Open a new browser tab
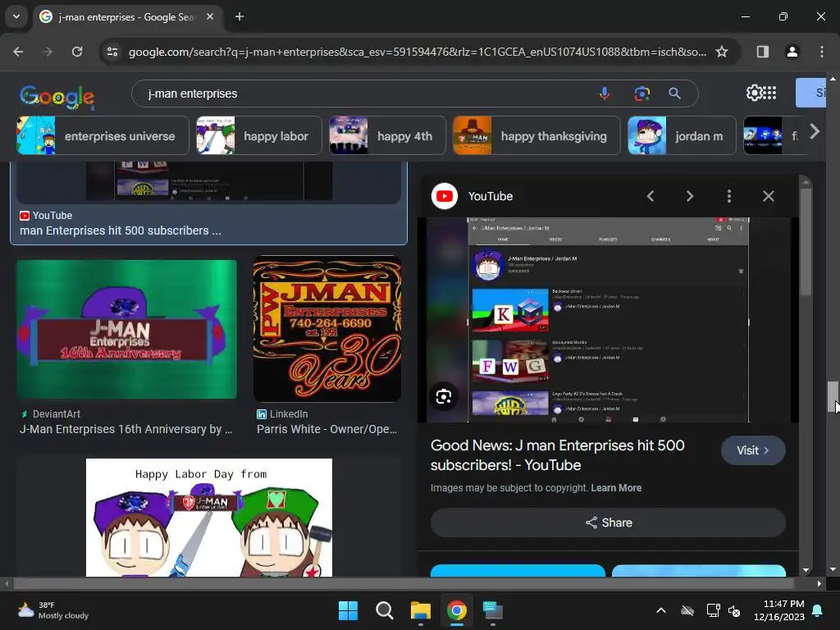Screen dimensions: 840x630 [x=240, y=16]
